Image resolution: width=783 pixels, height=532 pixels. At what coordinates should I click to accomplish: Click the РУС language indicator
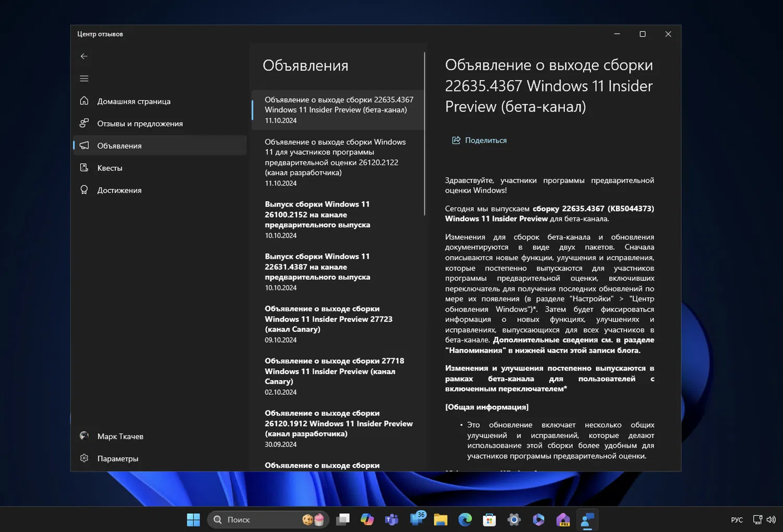(x=737, y=520)
